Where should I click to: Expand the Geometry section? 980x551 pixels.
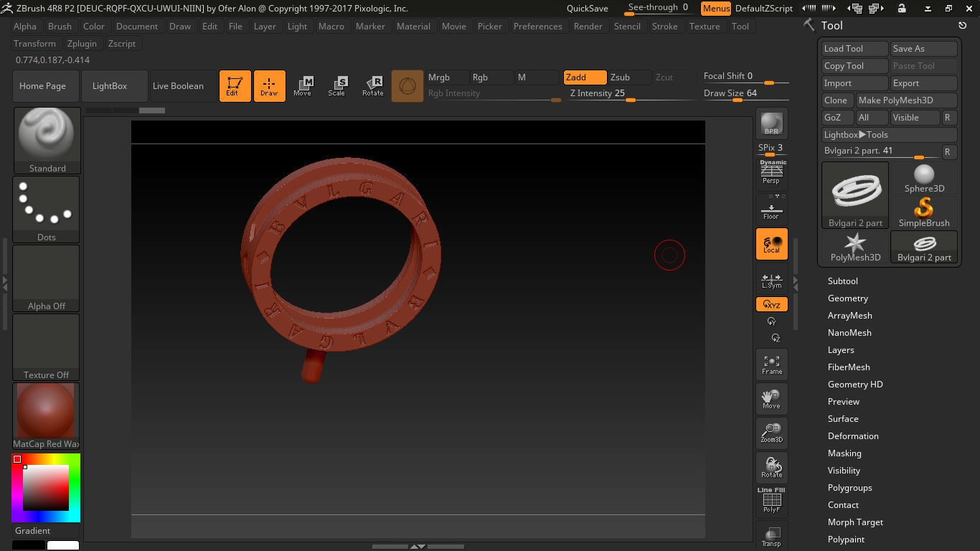click(x=848, y=298)
